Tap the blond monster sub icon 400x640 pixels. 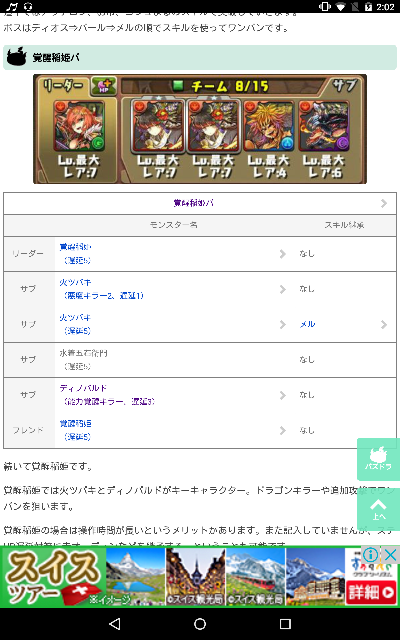tap(268, 126)
